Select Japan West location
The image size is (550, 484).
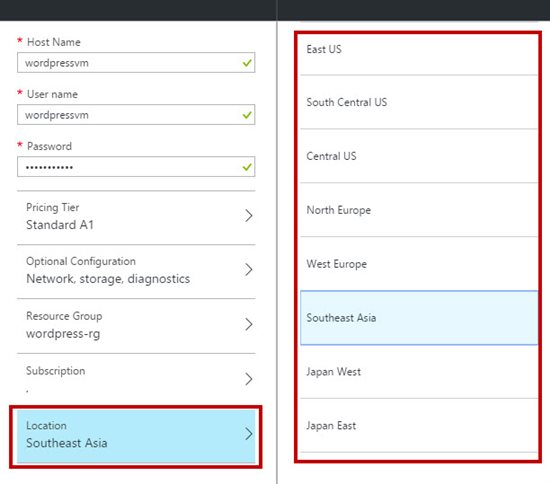pos(419,371)
